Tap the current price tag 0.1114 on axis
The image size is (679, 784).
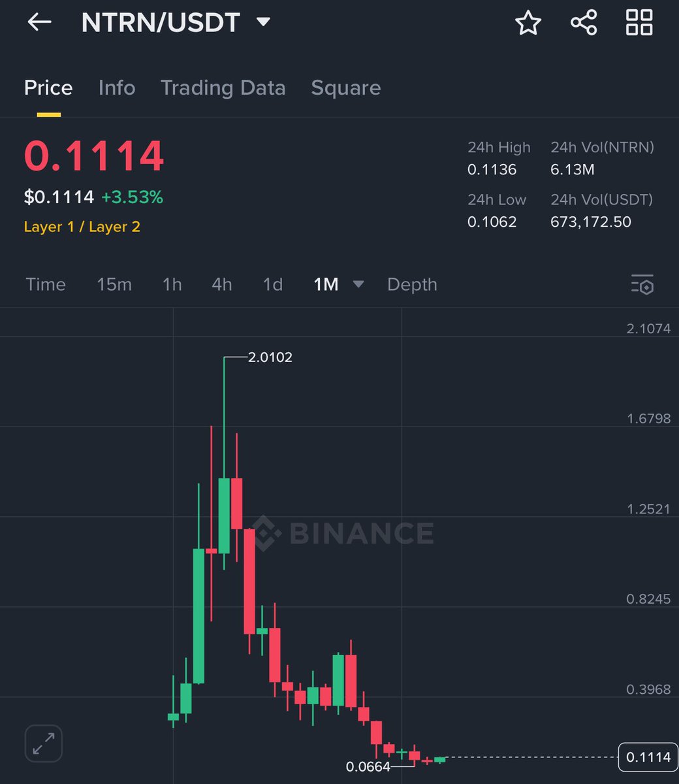click(648, 757)
